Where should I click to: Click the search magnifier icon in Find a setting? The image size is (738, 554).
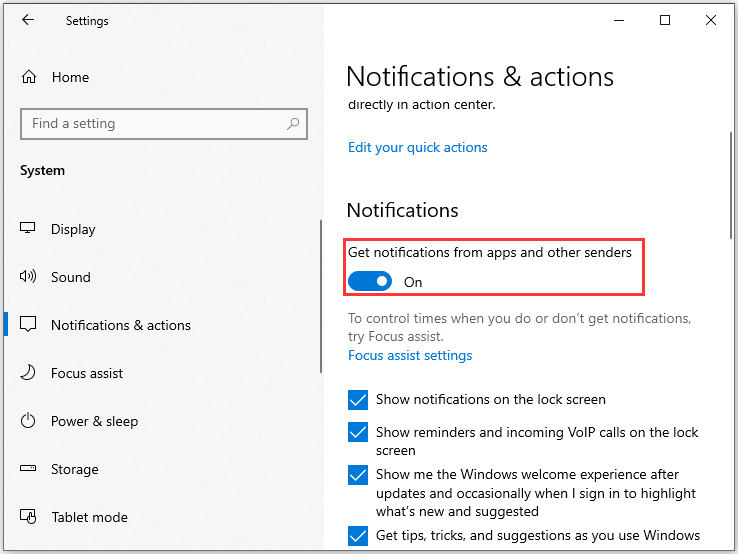point(293,124)
